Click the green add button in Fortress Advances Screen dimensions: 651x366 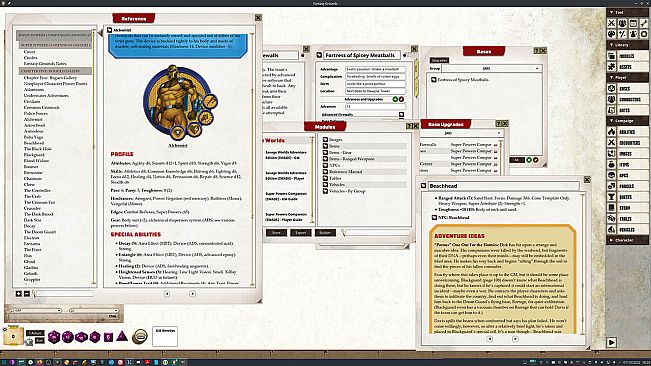point(395,99)
